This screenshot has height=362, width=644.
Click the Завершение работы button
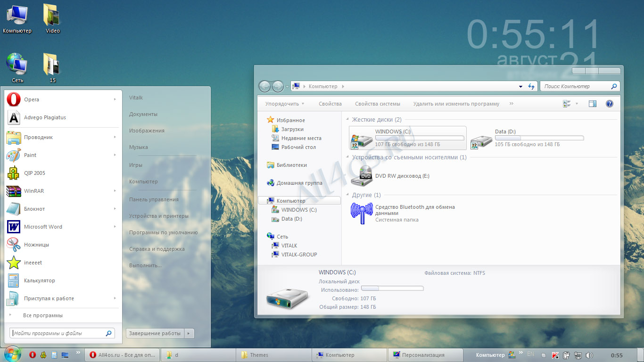pos(155,333)
